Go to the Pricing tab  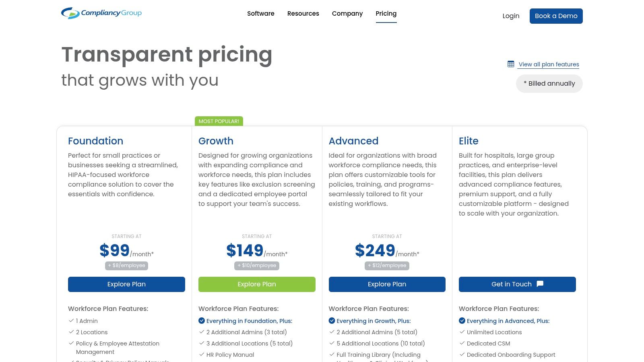tap(386, 14)
